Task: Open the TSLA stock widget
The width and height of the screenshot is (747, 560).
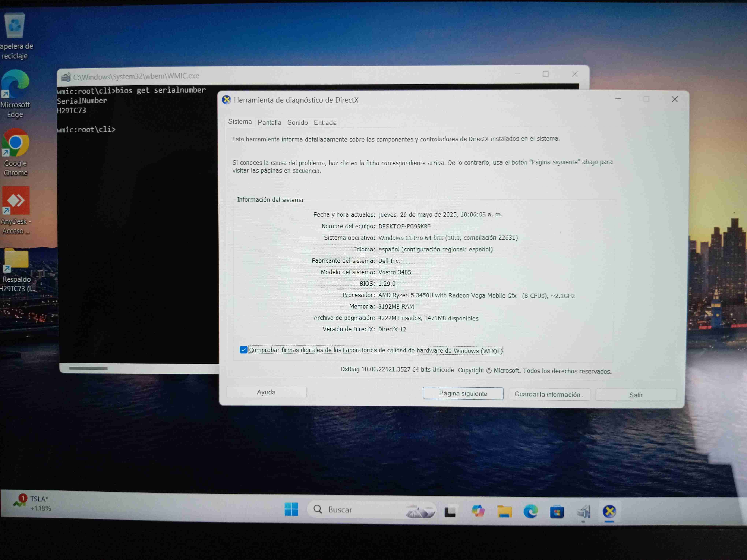Action: pyautogui.click(x=32, y=503)
